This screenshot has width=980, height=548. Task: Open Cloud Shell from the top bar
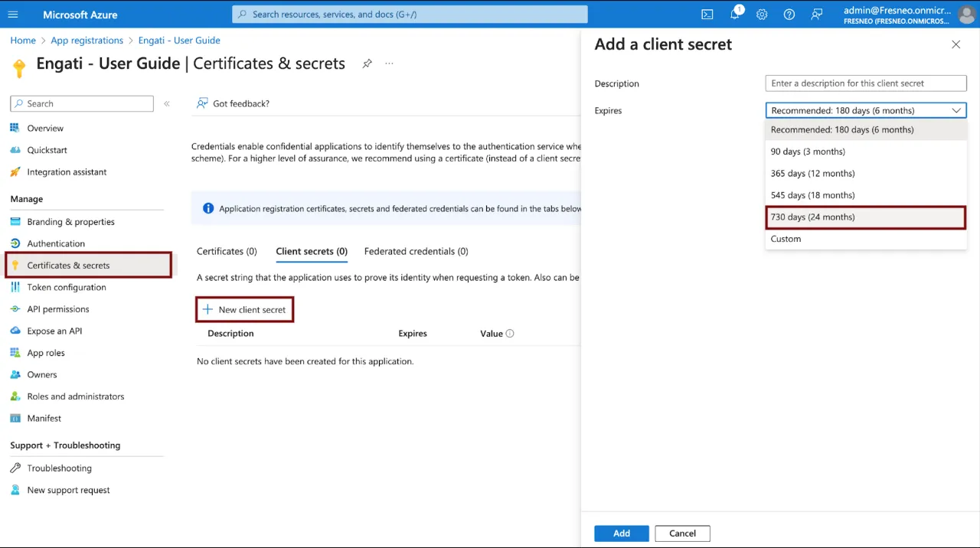coord(707,15)
